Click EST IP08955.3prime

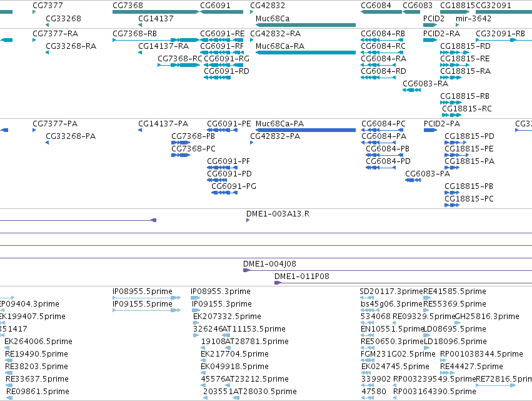(x=196, y=298)
